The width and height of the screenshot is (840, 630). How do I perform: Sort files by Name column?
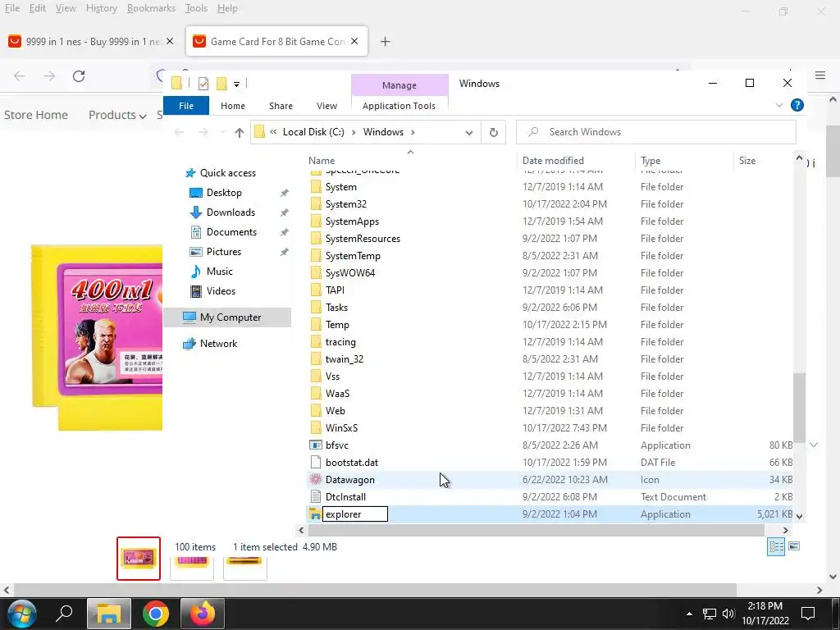322,161
